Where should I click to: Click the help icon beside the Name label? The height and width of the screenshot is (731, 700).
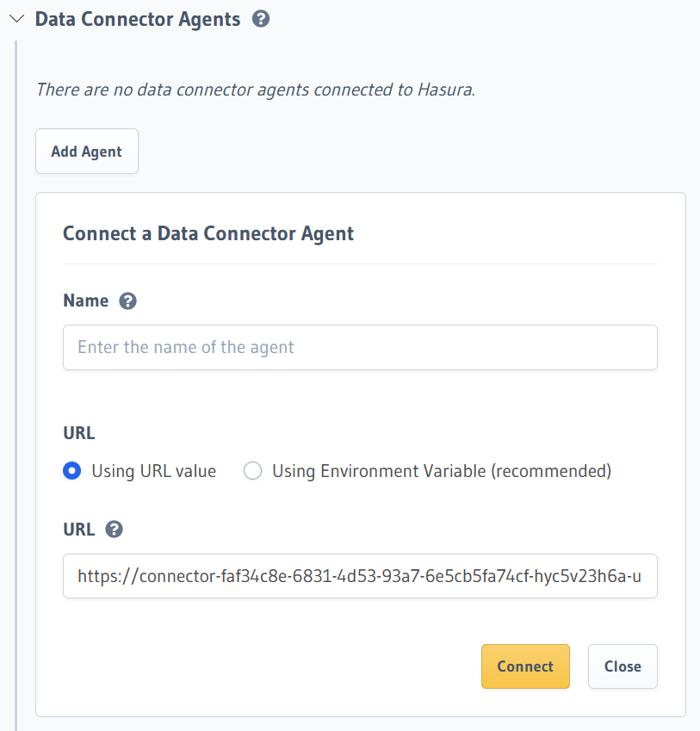[x=127, y=300]
